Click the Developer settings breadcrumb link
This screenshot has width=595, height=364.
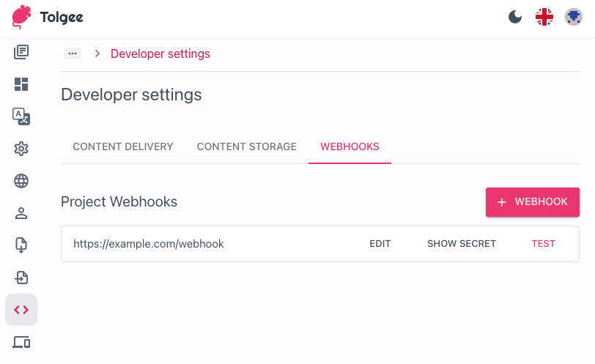pyautogui.click(x=160, y=53)
